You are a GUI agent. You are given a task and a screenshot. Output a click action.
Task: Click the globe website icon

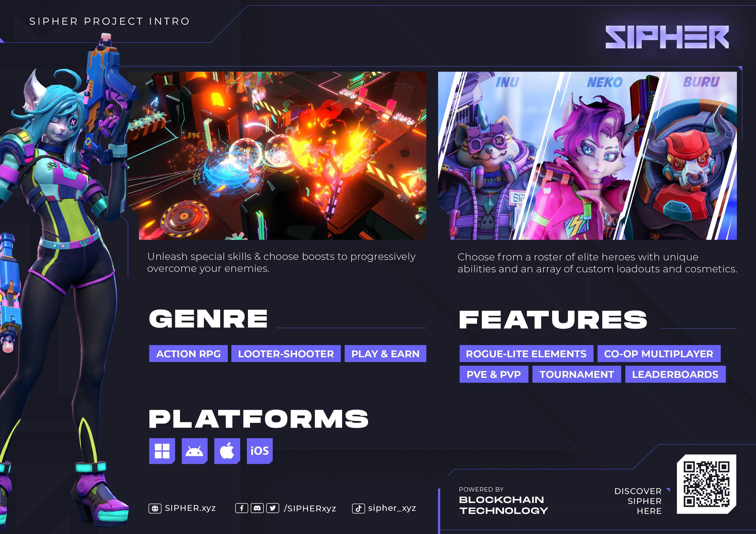pos(155,508)
